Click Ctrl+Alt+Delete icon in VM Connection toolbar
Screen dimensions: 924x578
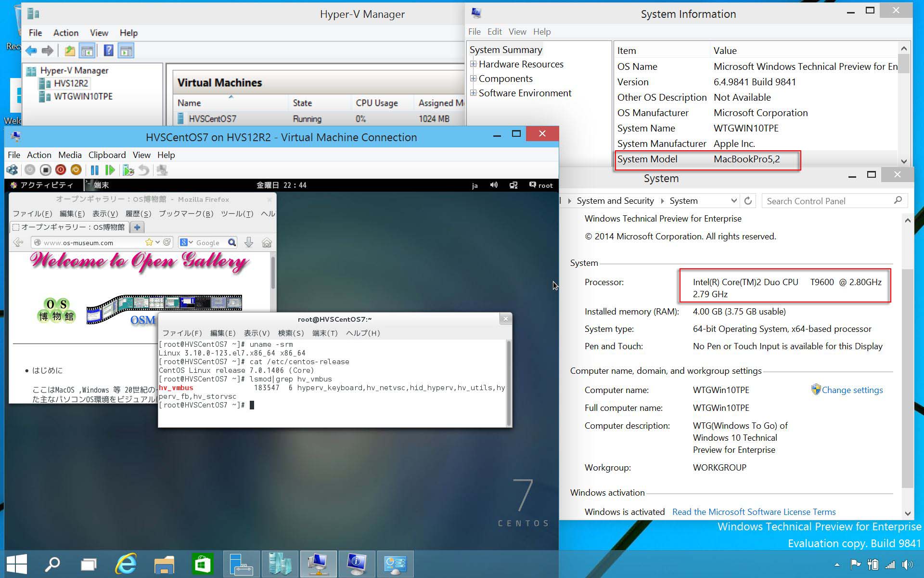[x=12, y=170]
